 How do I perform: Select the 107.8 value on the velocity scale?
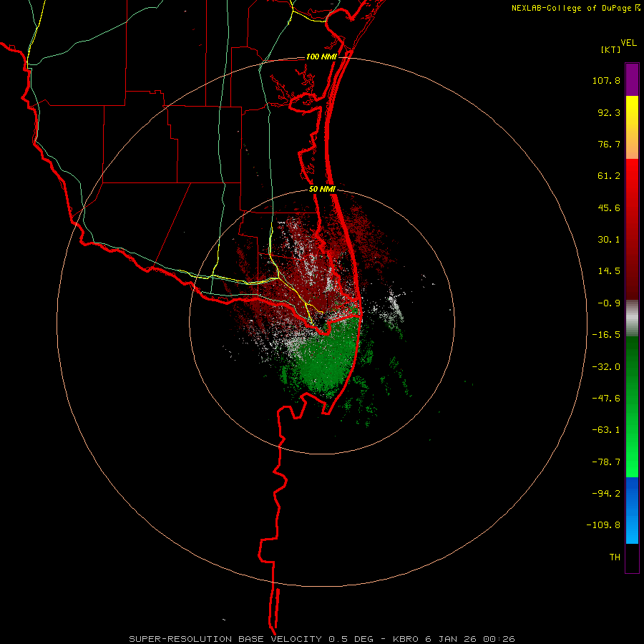coord(606,81)
